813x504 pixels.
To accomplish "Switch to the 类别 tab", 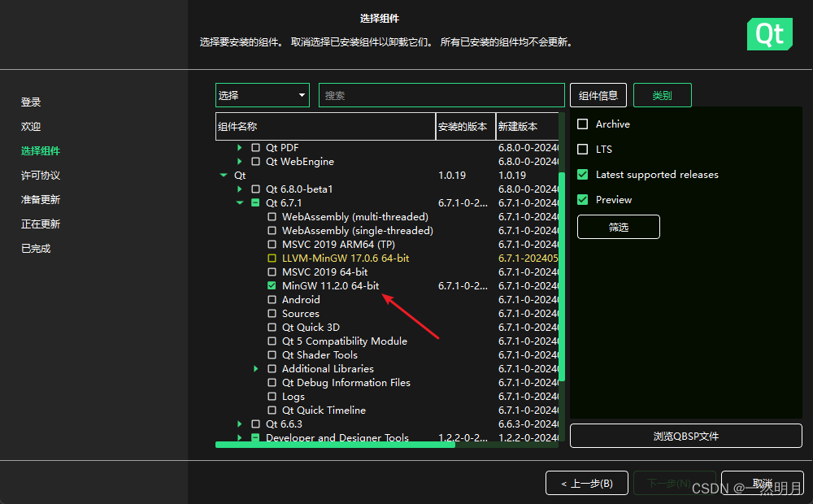I will point(662,95).
